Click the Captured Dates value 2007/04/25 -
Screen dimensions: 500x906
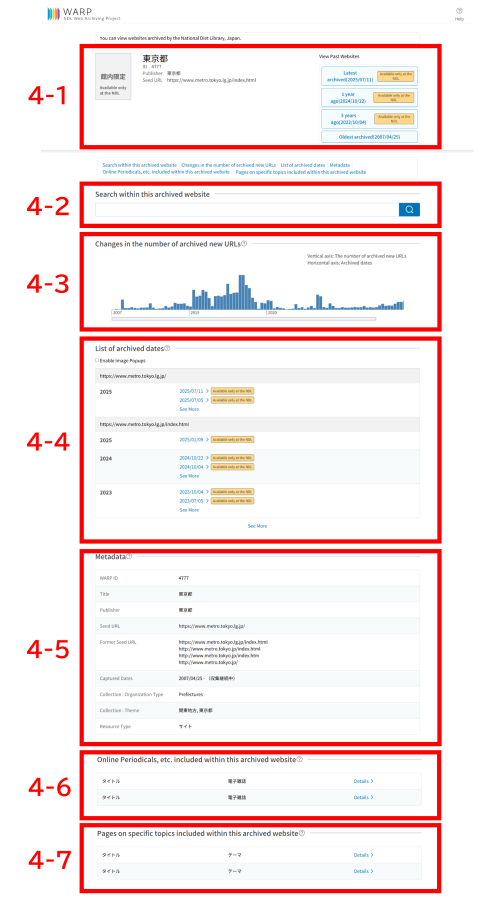tap(207, 678)
